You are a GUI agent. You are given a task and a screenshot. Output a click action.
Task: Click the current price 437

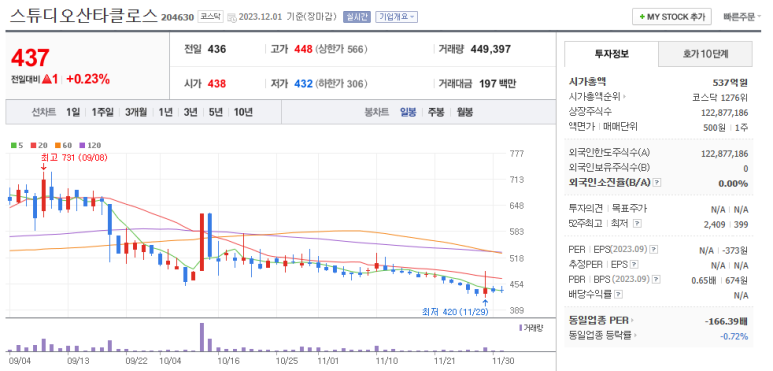30,58
